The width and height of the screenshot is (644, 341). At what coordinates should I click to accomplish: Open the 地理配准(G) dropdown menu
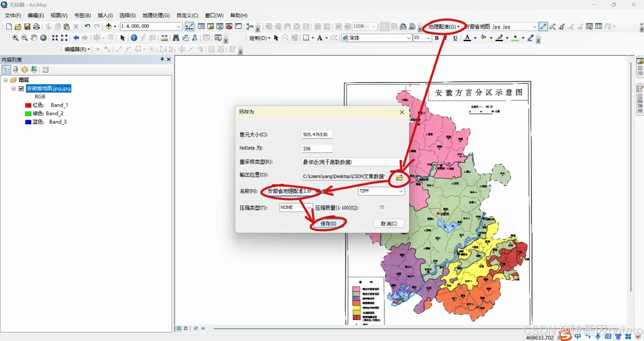pyautogui.click(x=444, y=26)
